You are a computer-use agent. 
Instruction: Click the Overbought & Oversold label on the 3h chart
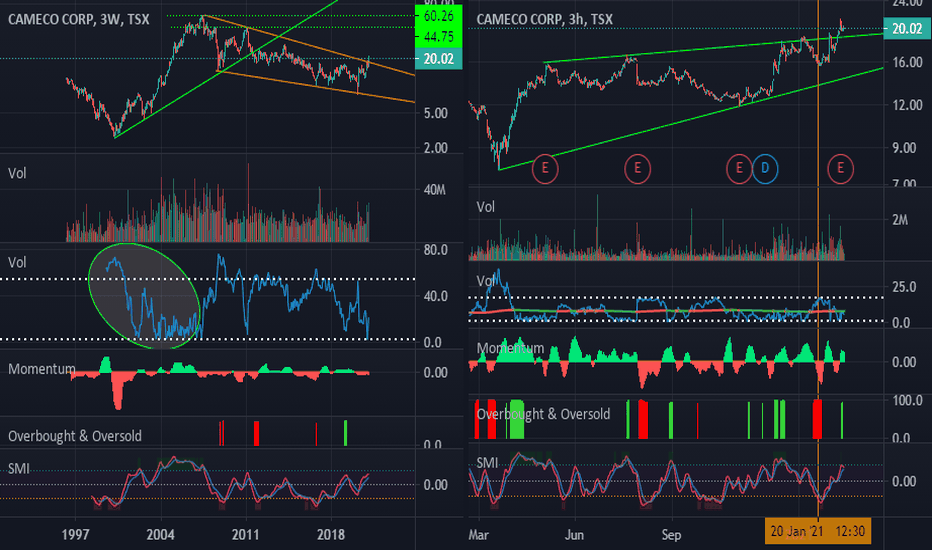(x=543, y=414)
